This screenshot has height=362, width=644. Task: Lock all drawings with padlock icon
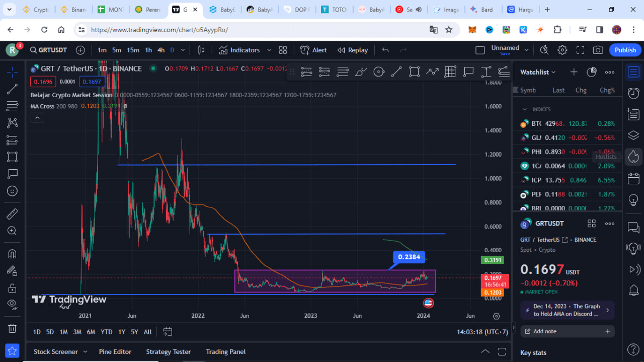tap(12, 287)
